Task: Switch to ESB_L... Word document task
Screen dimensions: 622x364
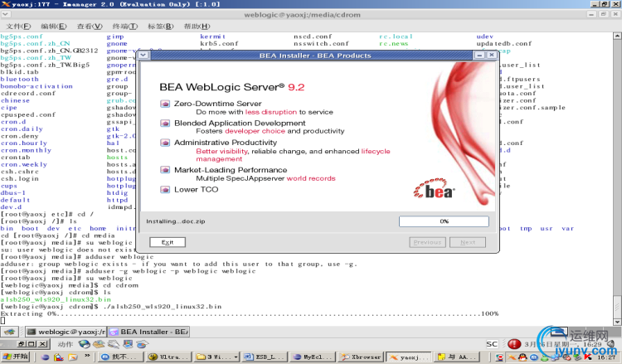Action: (x=265, y=357)
